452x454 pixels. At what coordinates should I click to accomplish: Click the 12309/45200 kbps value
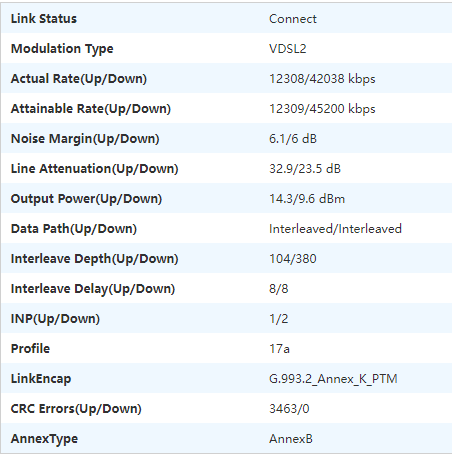322,109
